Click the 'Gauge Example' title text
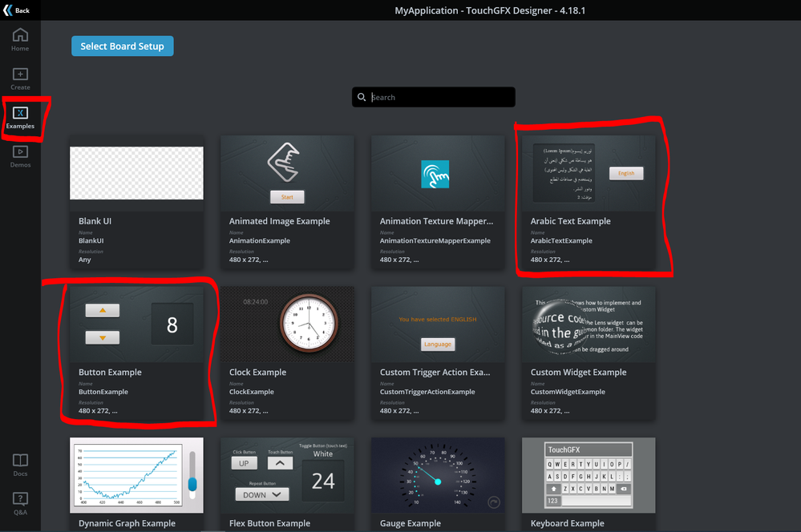 tap(411, 523)
